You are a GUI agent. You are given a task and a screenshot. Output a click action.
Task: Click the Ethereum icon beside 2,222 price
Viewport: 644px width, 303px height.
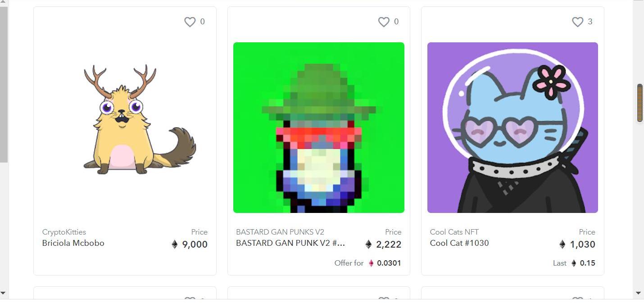[x=368, y=244]
